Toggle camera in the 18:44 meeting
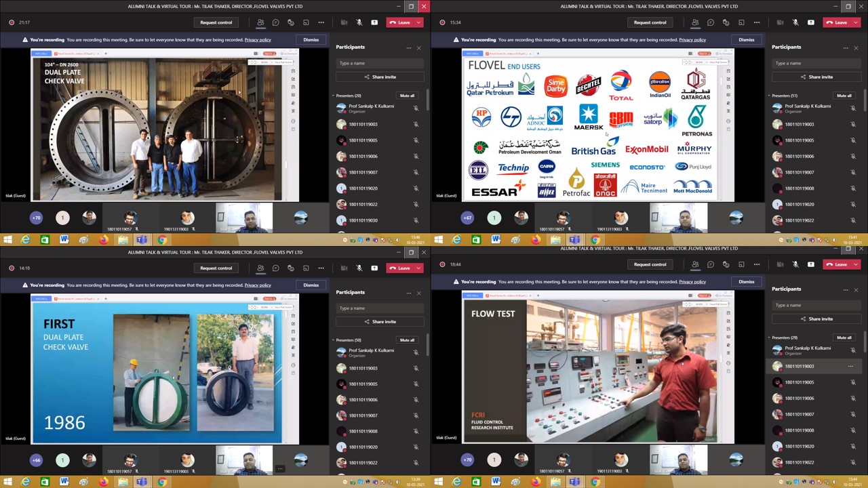This screenshot has height=488, width=868. tap(781, 264)
